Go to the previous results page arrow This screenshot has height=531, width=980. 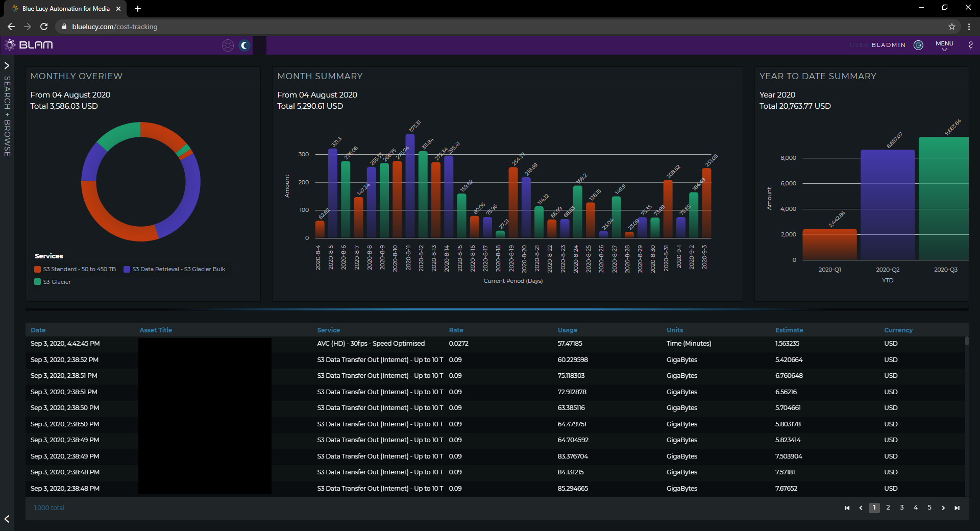861,508
